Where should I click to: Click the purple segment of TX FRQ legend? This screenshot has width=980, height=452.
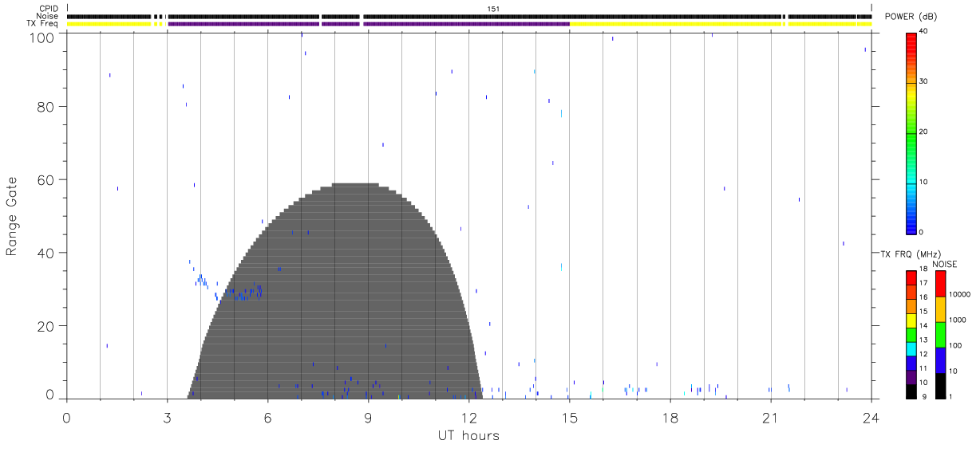[911, 377]
